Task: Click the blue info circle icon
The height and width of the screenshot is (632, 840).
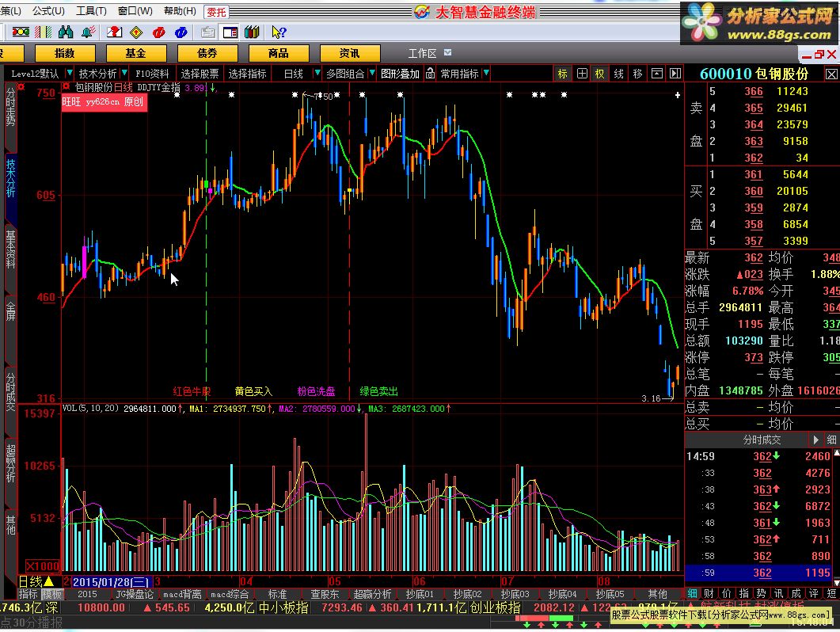Action: pos(181,32)
